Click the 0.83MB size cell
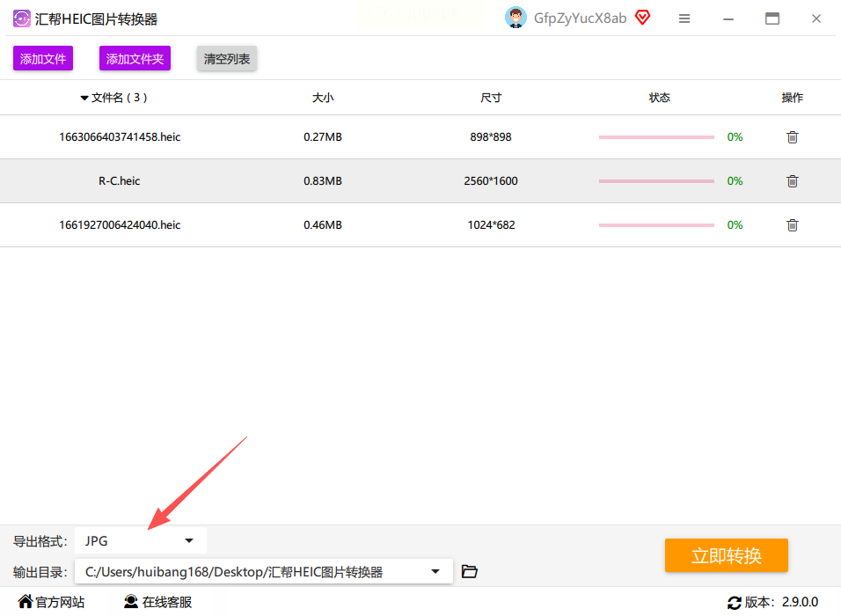 click(323, 180)
